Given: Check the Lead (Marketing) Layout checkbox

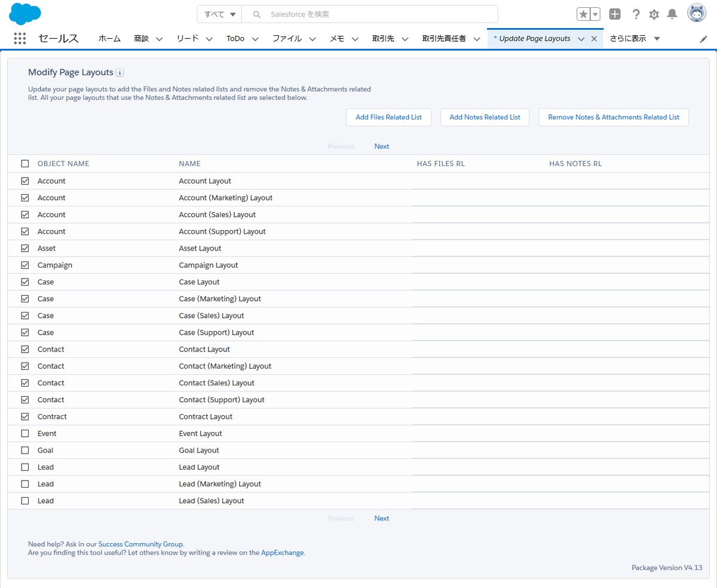Looking at the screenshot, I should coord(24,484).
